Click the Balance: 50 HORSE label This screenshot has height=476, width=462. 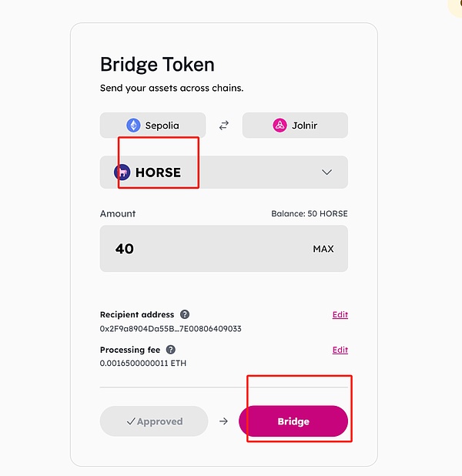(x=309, y=213)
